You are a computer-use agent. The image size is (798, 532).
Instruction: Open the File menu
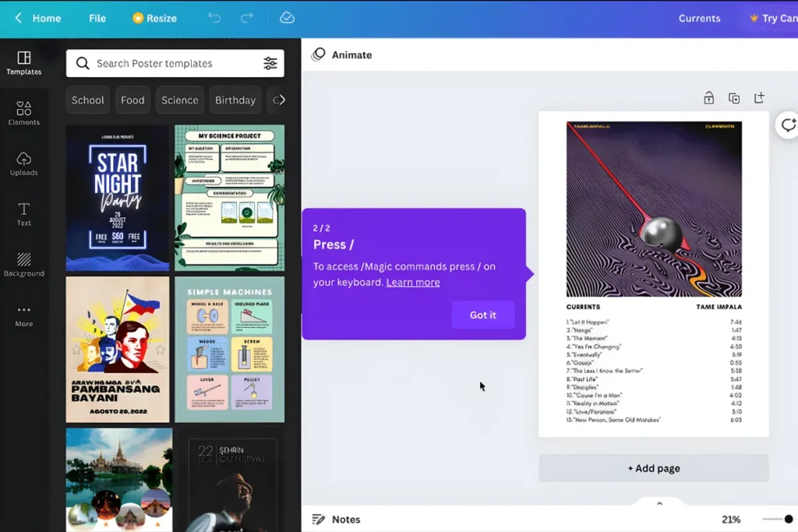pyautogui.click(x=97, y=18)
